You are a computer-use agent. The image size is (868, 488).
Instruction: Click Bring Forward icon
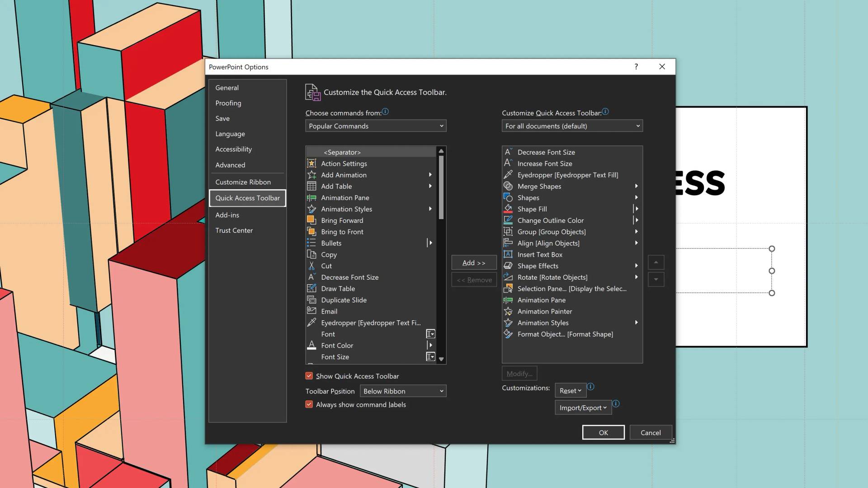pyautogui.click(x=311, y=220)
